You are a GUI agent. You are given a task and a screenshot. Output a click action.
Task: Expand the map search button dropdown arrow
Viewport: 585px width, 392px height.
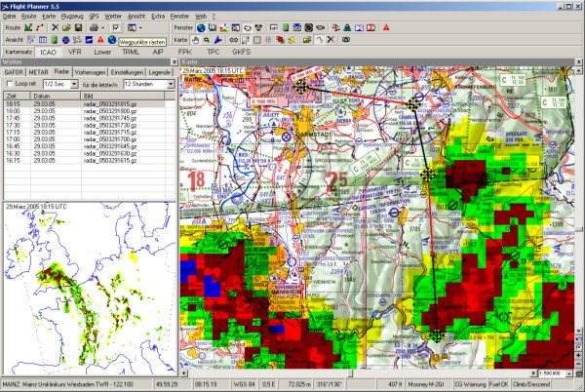[140, 28]
